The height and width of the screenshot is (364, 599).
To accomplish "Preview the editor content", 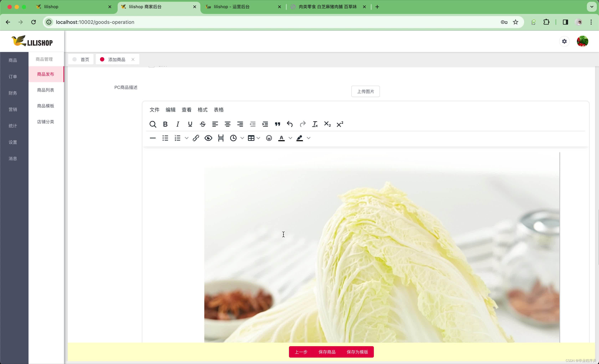I will pos(208,138).
